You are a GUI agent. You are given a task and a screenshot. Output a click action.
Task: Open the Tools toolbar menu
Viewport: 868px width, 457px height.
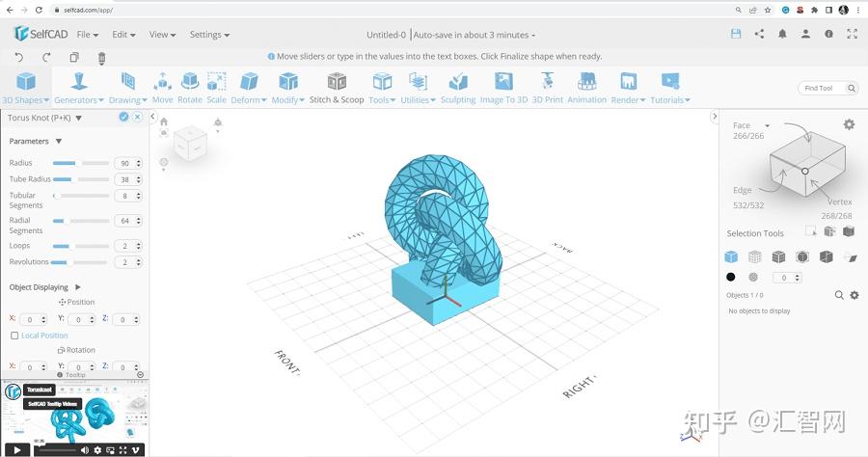click(x=382, y=88)
